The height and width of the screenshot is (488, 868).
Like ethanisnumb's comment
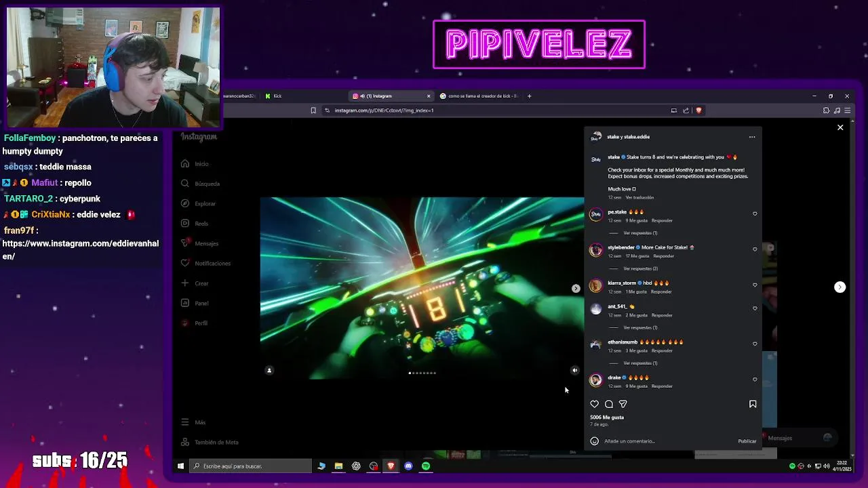pos(755,344)
